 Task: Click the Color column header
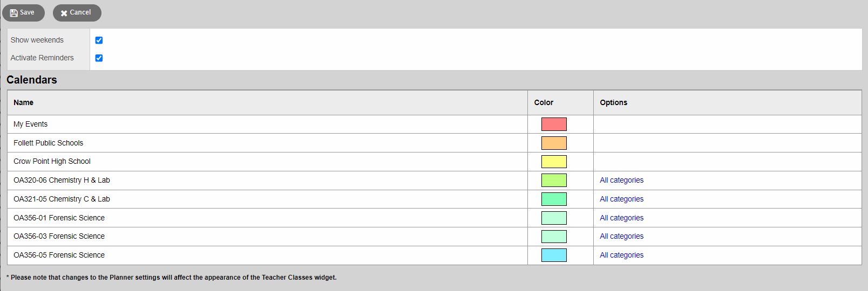[x=544, y=102]
